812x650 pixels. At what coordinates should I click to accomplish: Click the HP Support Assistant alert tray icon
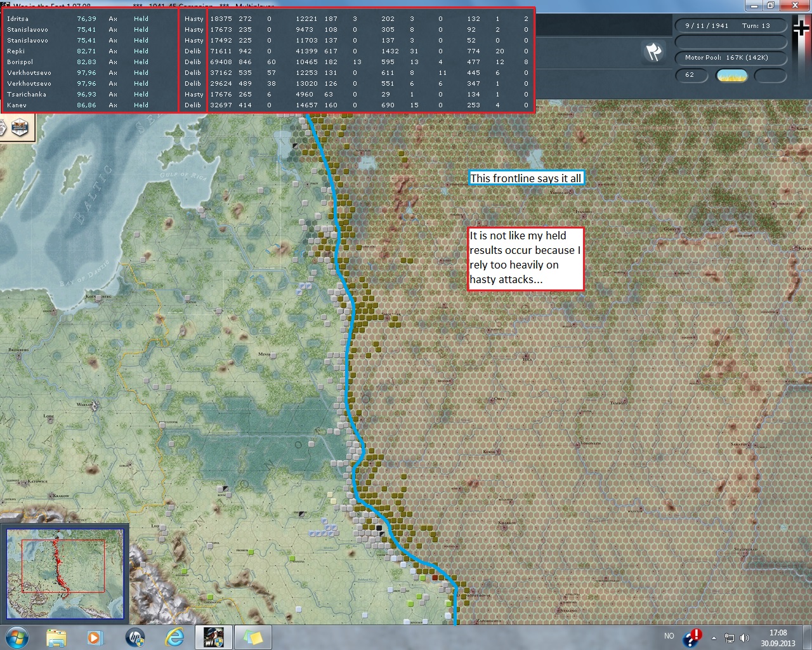pos(693,637)
